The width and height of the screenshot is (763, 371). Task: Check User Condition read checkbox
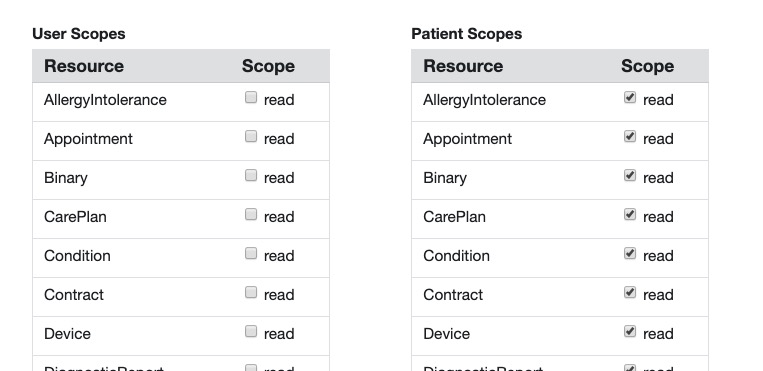click(x=251, y=253)
